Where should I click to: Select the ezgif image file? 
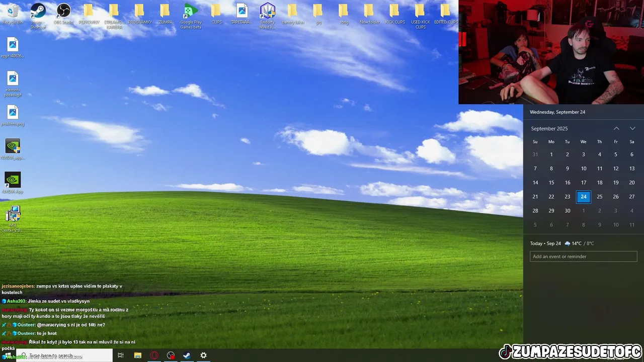pyautogui.click(x=13, y=48)
